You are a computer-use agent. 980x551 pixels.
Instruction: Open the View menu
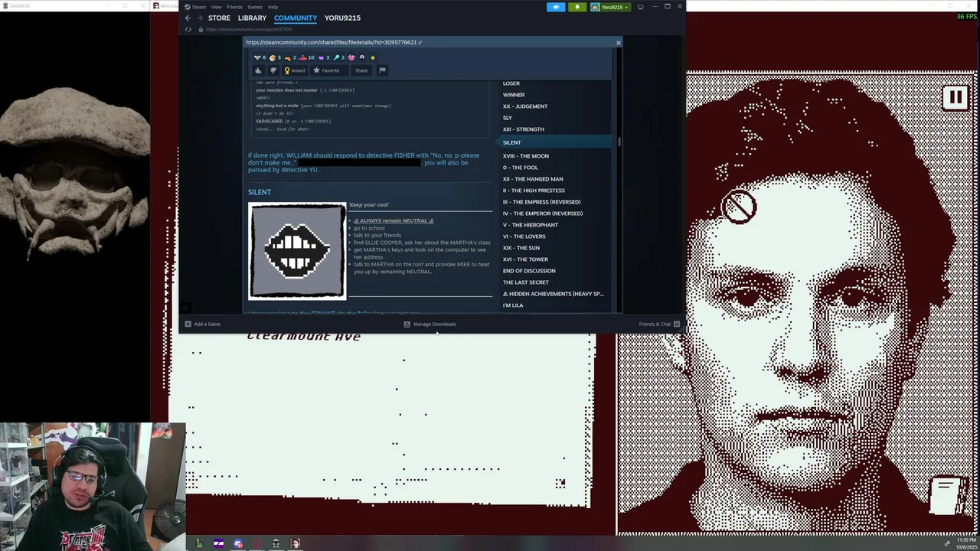click(216, 7)
